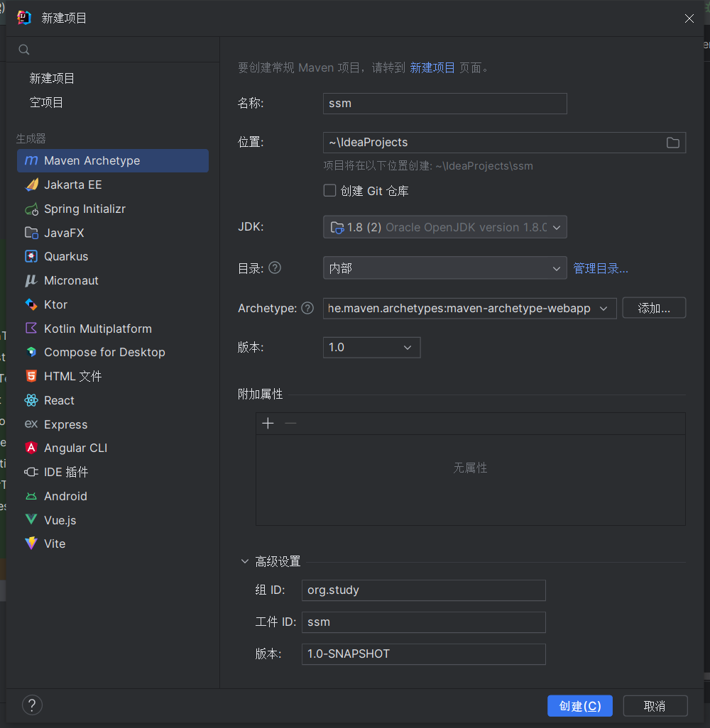Click the Jakarta EE icon
The image size is (710, 728).
coord(31,184)
